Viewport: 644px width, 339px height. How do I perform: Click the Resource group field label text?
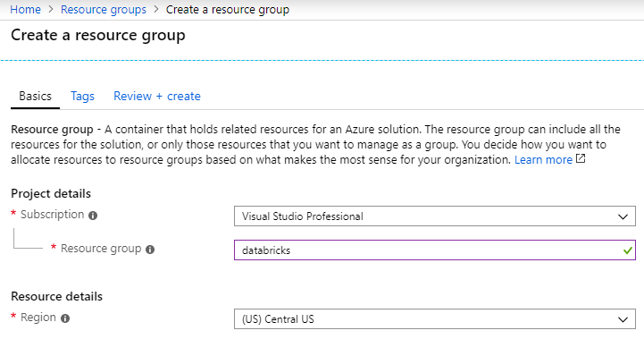tap(101, 249)
